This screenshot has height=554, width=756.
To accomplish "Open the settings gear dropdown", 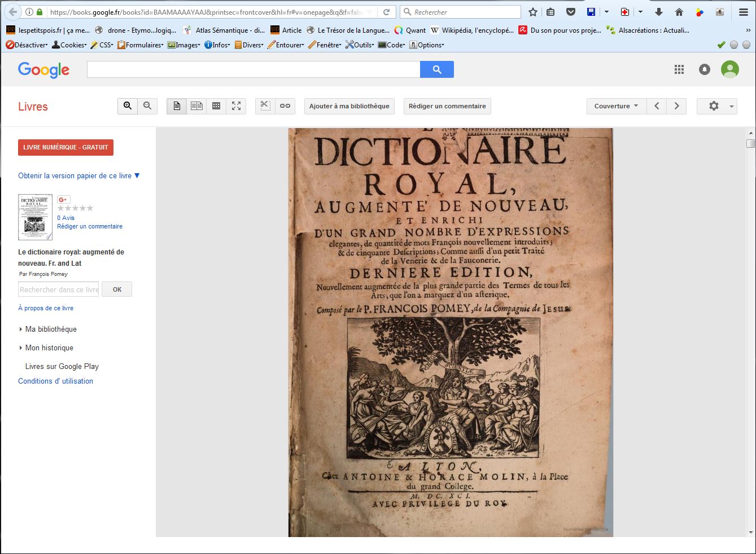I will [716, 106].
